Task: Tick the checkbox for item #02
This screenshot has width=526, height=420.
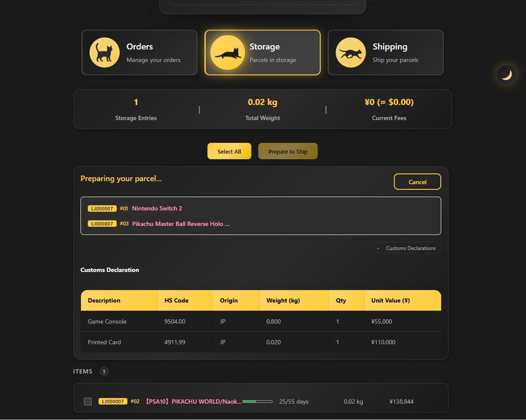Action: 88,401
